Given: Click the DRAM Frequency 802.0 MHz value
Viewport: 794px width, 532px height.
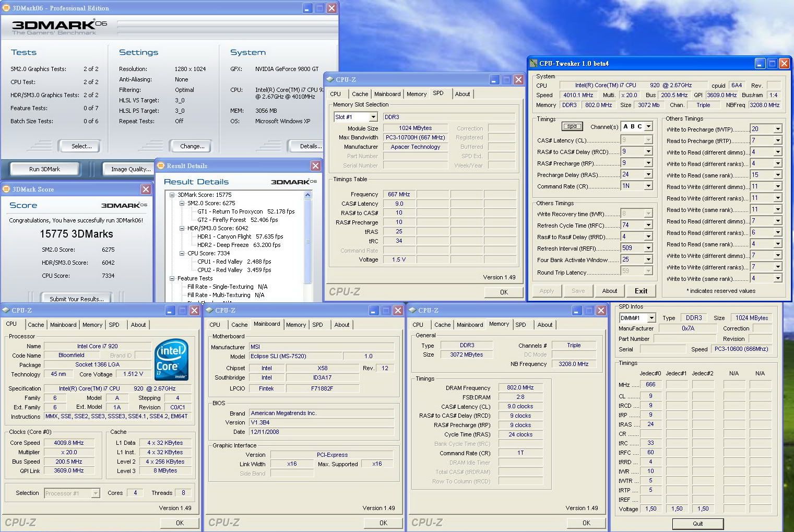Looking at the screenshot, I should 520,387.
